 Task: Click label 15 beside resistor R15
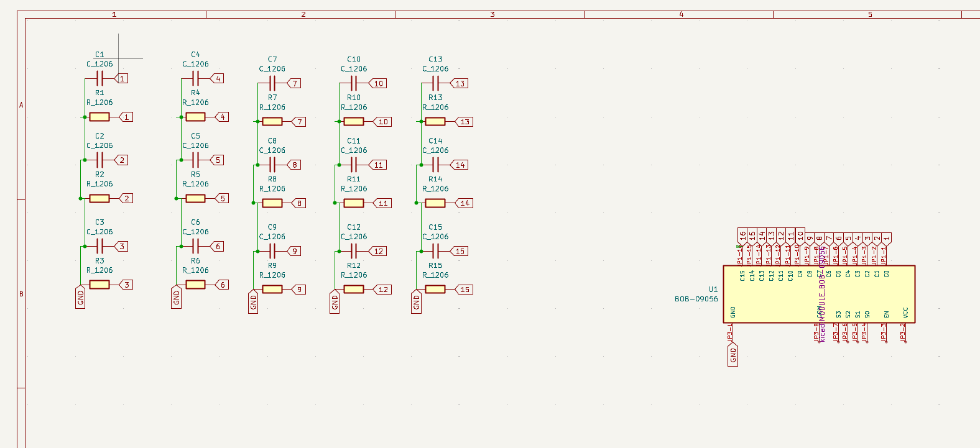[x=464, y=290]
